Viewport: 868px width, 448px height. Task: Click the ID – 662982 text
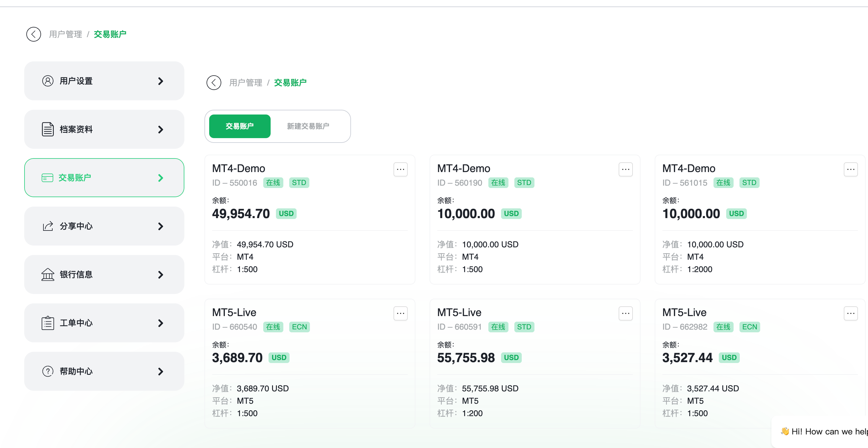685,327
